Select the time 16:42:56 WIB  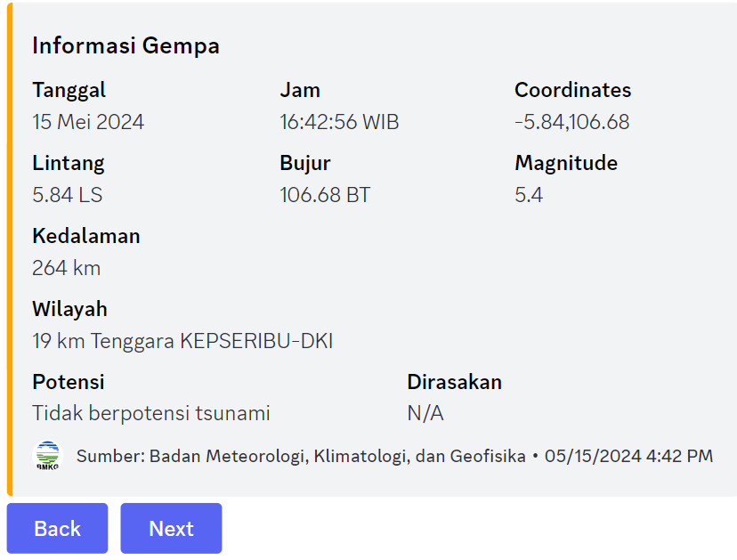[339, 122]
